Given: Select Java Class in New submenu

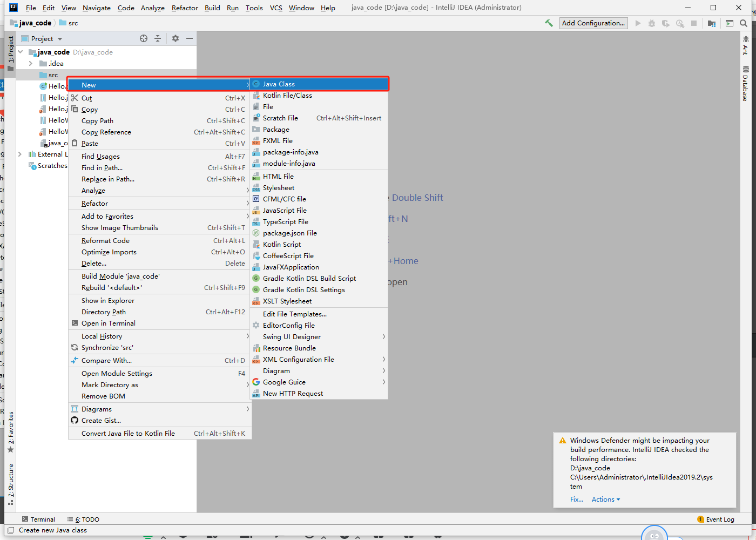Looking at the screenshot, I should 319,84.
